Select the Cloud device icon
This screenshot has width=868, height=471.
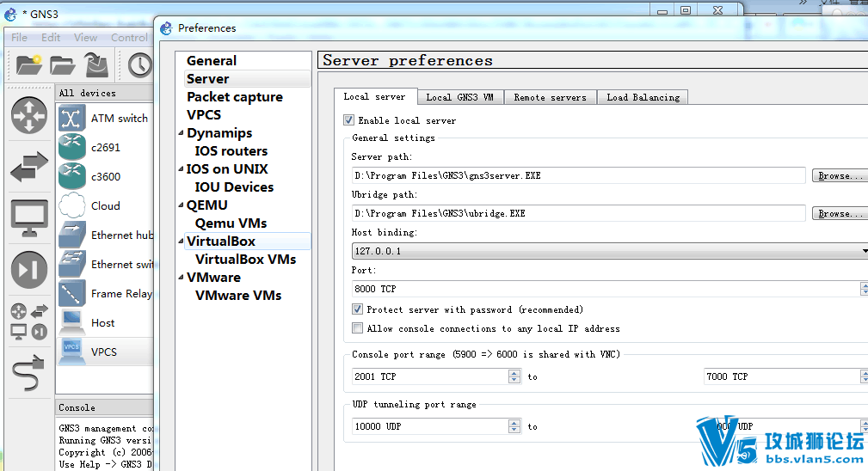point(72,205)
